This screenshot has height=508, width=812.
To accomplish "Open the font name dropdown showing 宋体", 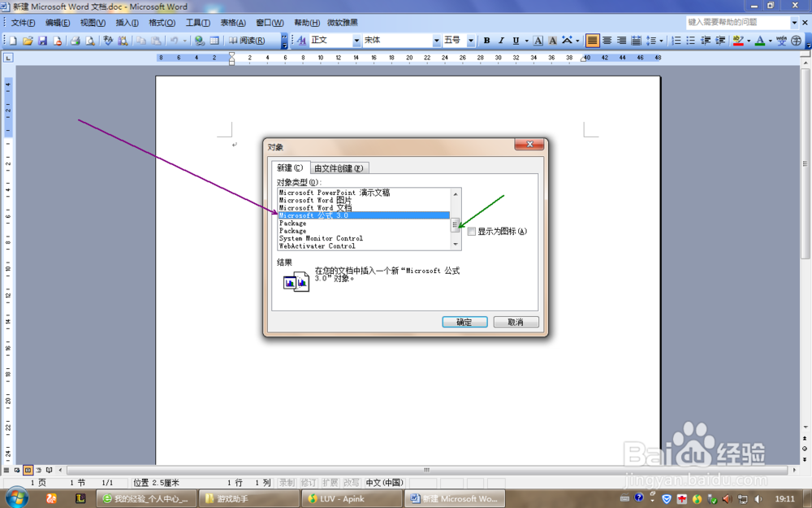I will (437, 41).
